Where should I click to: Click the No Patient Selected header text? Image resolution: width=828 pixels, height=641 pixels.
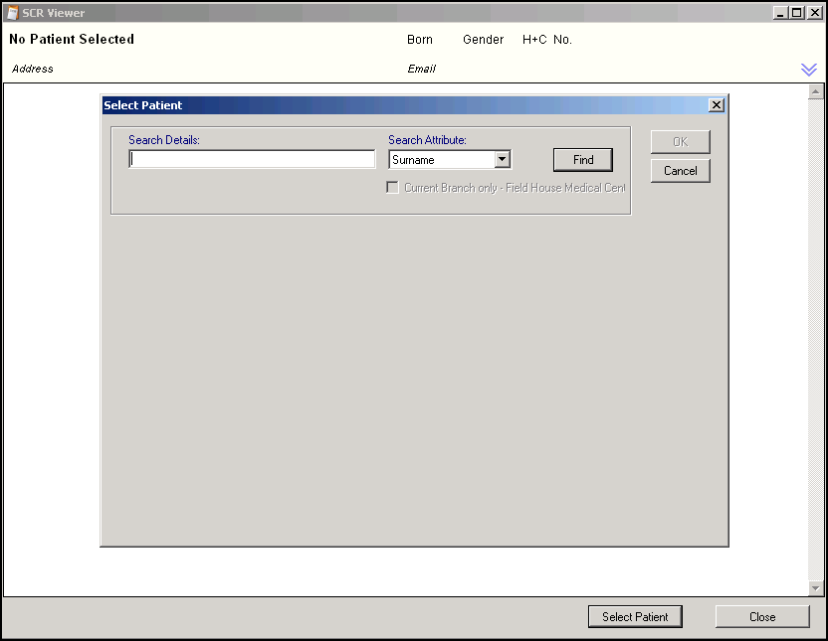coord(72,40)
